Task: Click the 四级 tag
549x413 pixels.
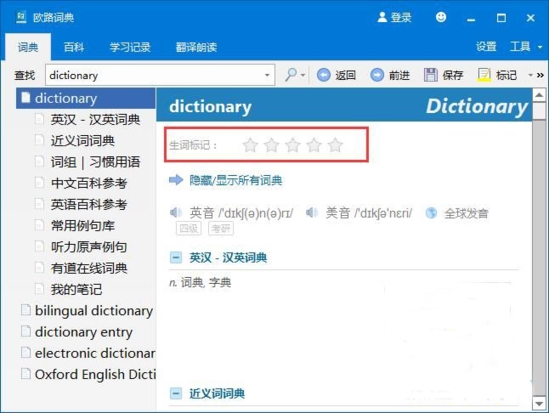Action: point(189,229)
